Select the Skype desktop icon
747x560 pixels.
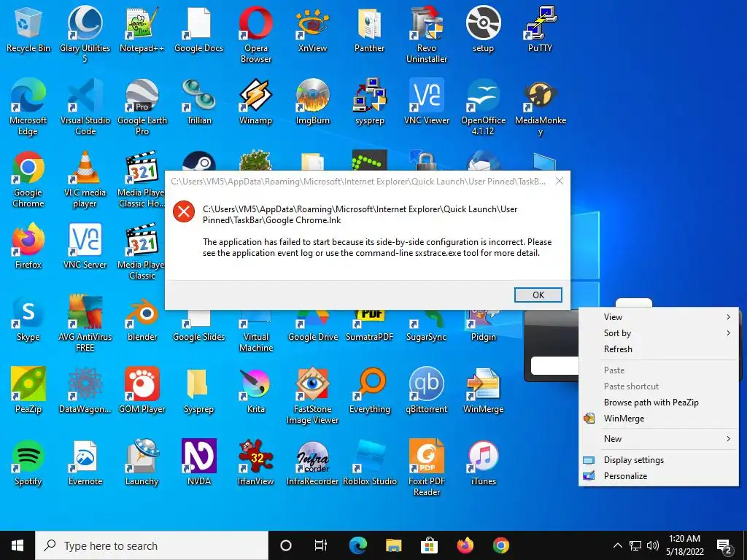pyautogui.click(x=28, y=319)
